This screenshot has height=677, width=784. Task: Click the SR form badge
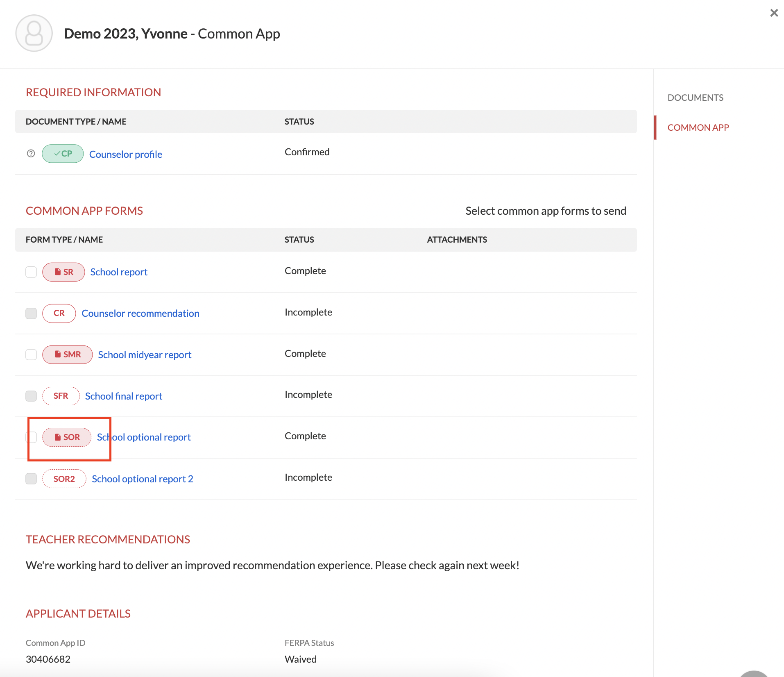coord(63,272)
